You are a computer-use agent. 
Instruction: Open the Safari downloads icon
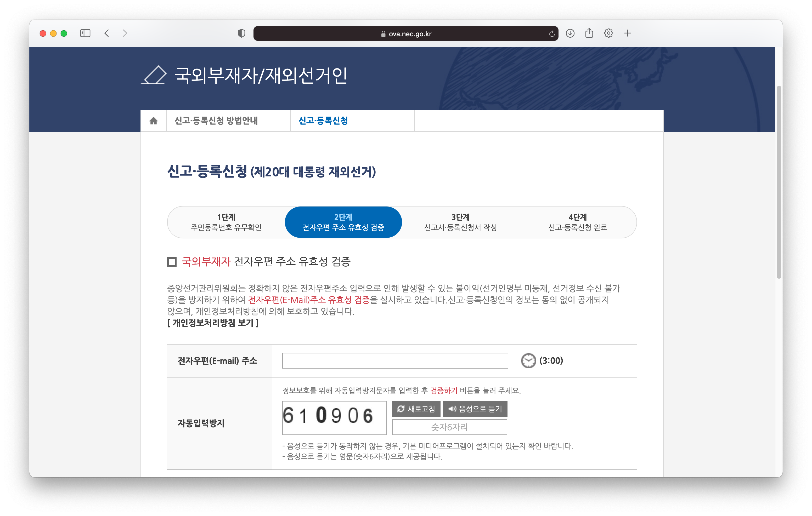(570, 33)
